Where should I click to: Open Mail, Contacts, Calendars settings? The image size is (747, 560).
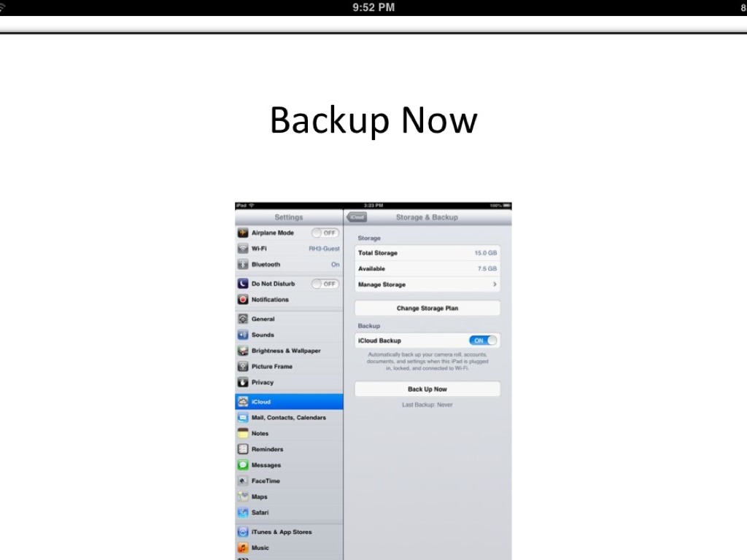tap(289, 418)
